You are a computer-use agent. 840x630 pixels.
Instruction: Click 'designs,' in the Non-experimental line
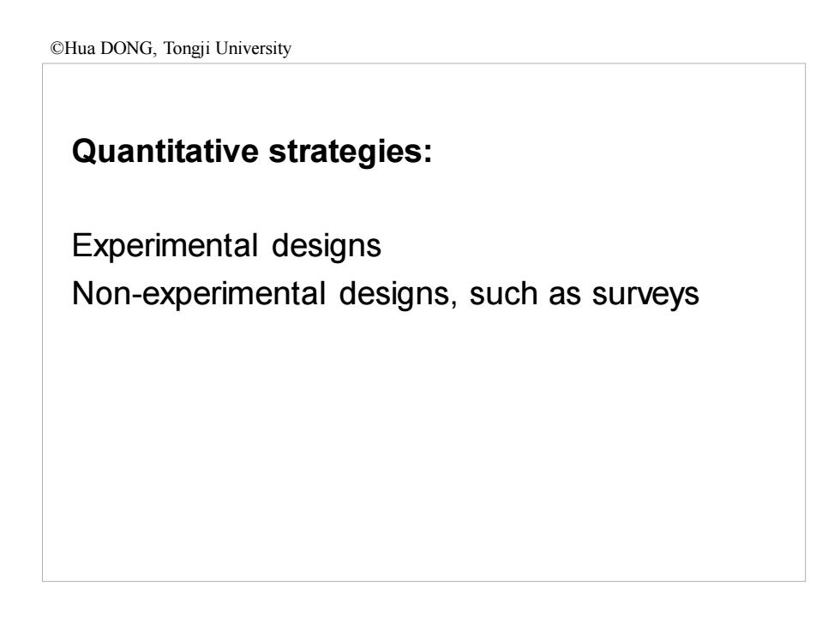[x=398, y=294]
